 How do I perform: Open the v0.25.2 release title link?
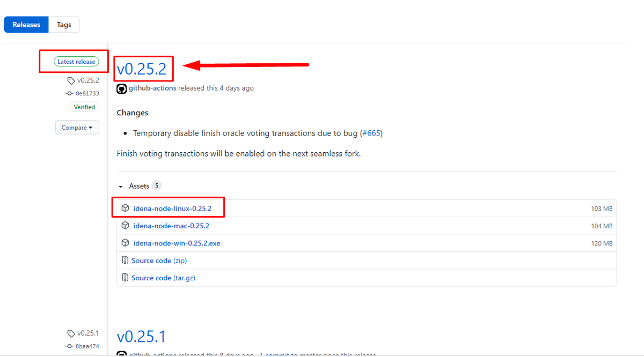(x=142, y=69)
